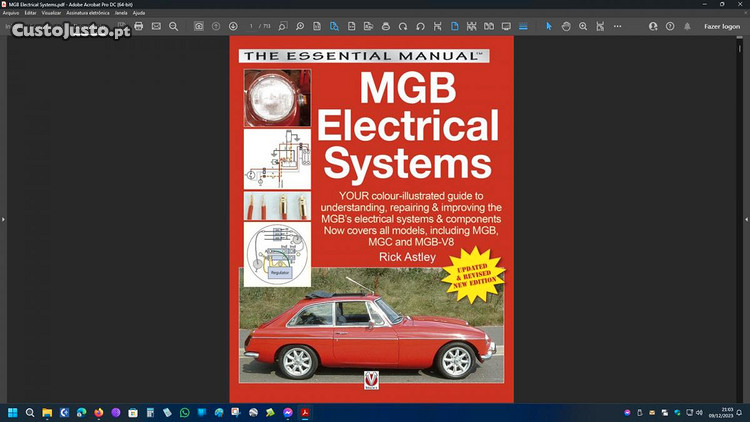Go to previous page with up arrow

coord(216,26)
